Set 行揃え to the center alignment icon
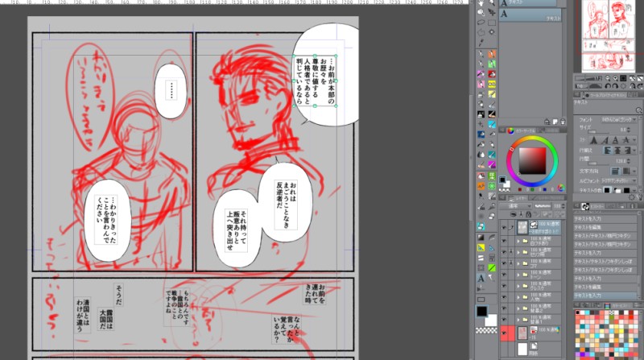Image resolution: width=644 pixels, height=360 pixels. 617,151
